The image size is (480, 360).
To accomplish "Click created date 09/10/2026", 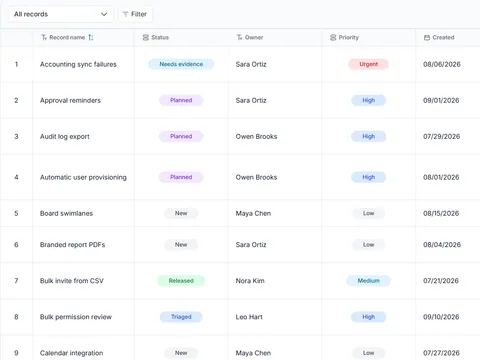I will pyautogui.click(x=441, y=317).
